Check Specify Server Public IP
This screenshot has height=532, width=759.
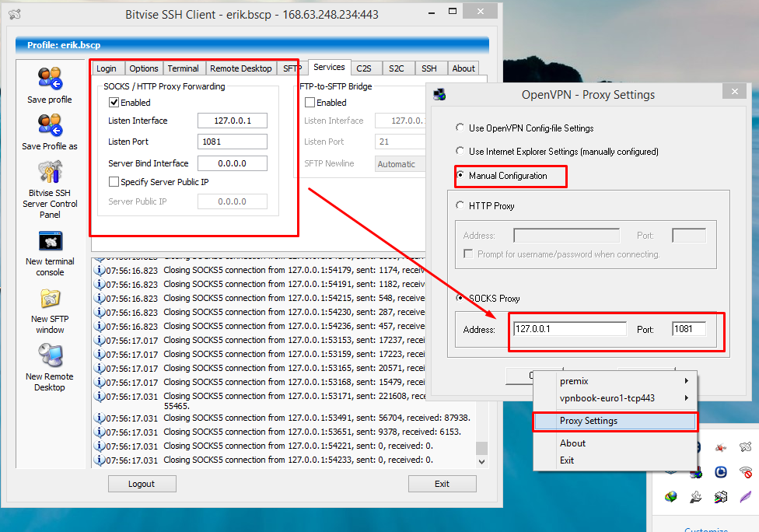(114, 182)
